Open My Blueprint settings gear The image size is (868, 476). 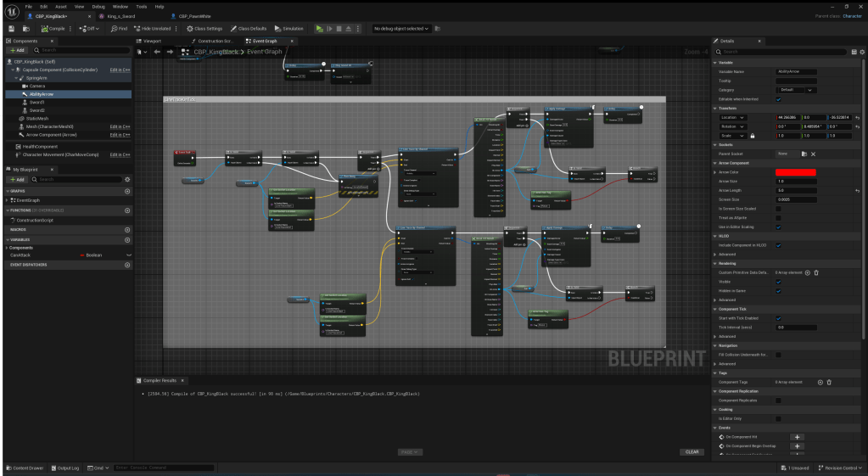pyautogui.click(x=127, y=179)
